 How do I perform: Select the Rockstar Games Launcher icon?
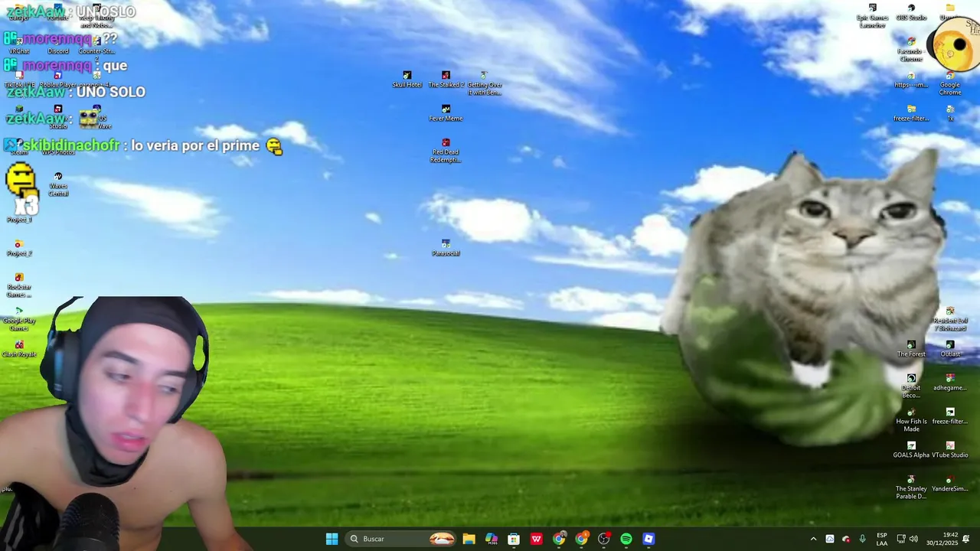(x=19, y=285)
